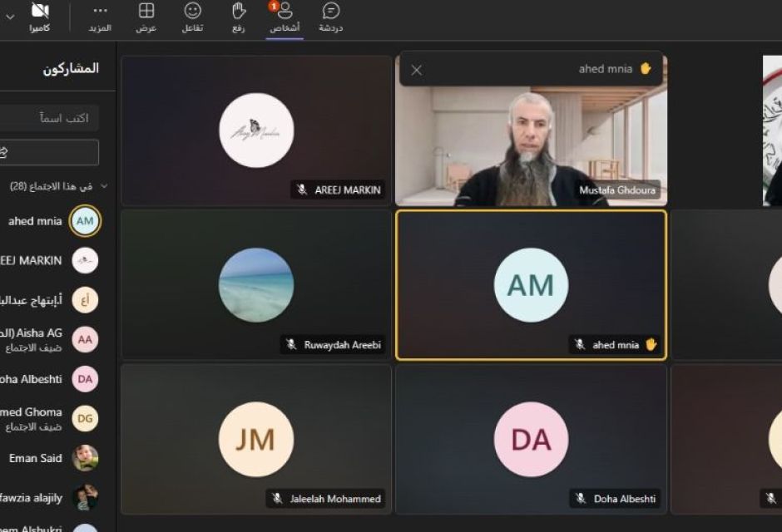Click the المشاركون panel heading
The height and width of the screenshot is (532, 782).
click(x=71, y=68)
